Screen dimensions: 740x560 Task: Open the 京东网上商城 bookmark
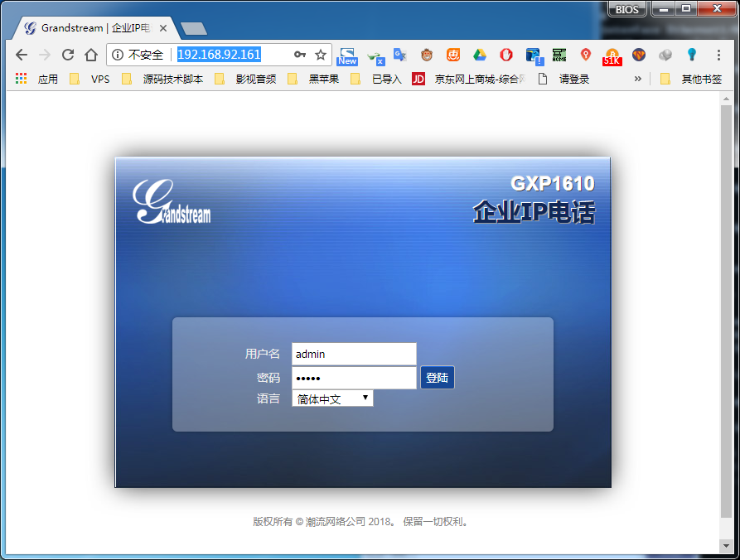tap(471, 79)
